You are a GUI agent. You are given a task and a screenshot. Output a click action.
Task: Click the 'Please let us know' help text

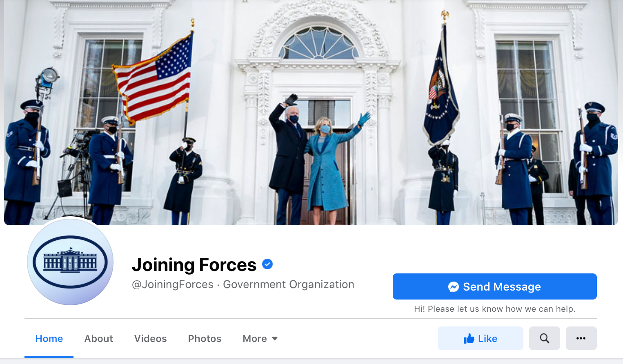click(x=494, y=309)
